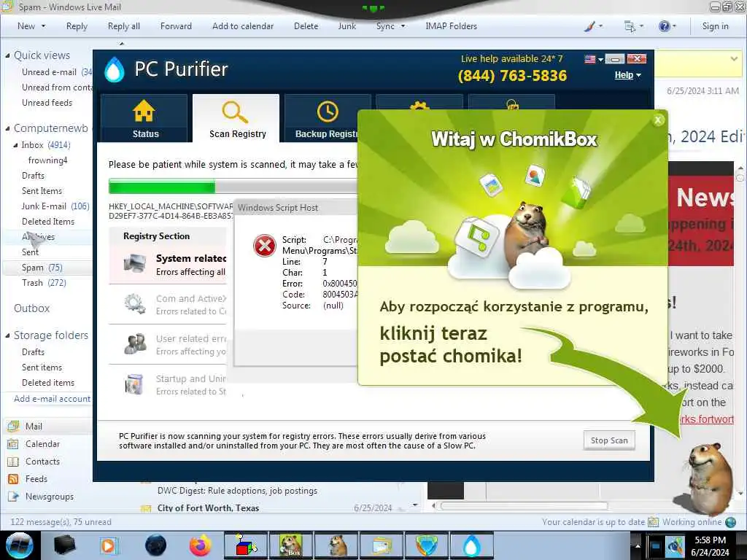Launch Firefox from the taskbar
Viewport: 747px width, 560px height.
[x=201, y=545]
